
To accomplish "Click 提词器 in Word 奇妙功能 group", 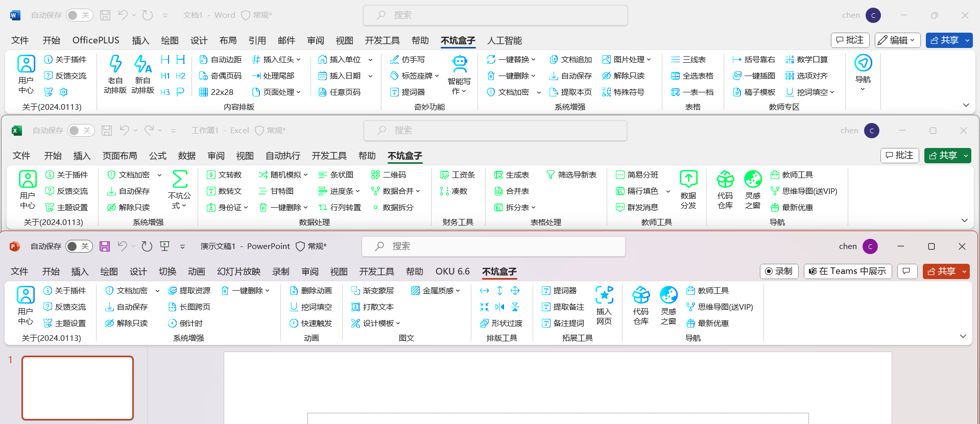I will coord(408,92).
